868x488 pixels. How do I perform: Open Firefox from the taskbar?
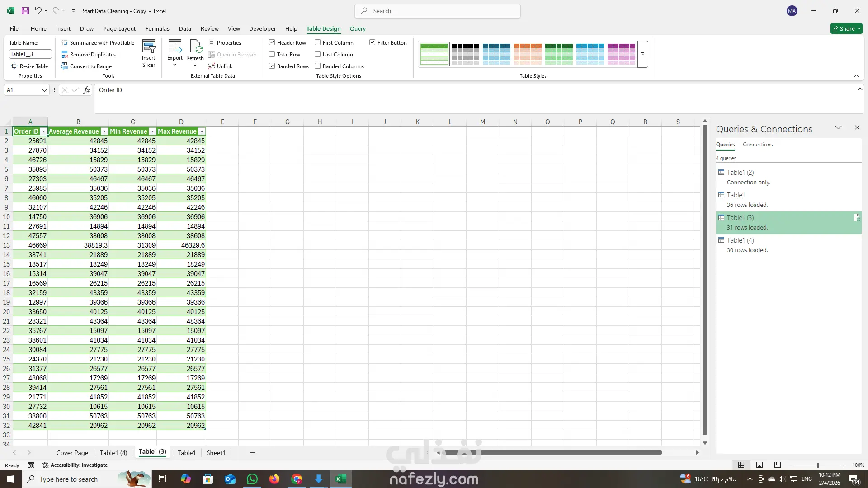[x=274, y=479]
